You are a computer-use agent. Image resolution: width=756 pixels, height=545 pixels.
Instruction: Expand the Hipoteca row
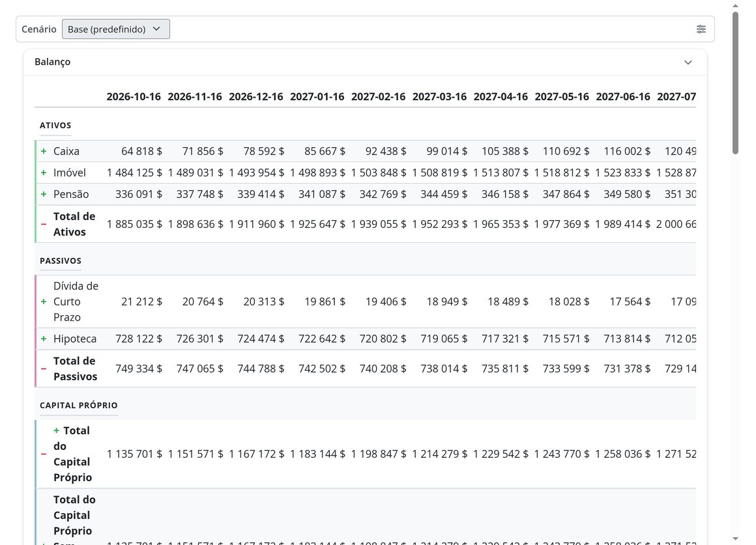coord(44,339)
